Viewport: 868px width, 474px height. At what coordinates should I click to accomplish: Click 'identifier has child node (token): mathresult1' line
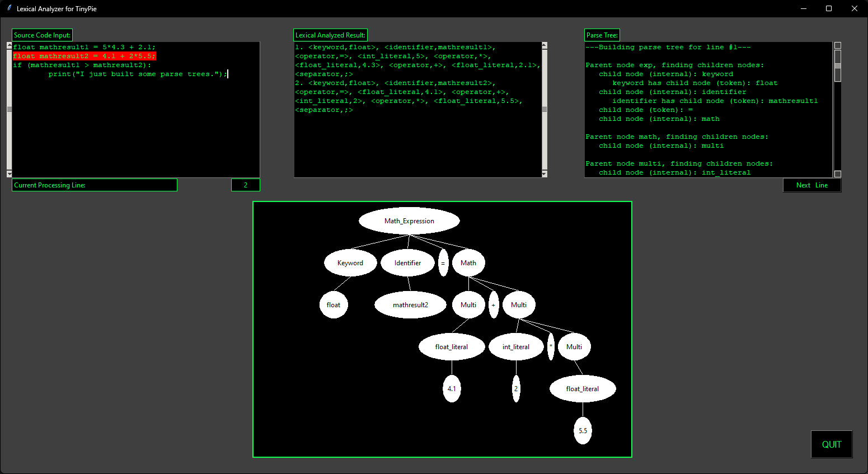[x=715, y=101]
